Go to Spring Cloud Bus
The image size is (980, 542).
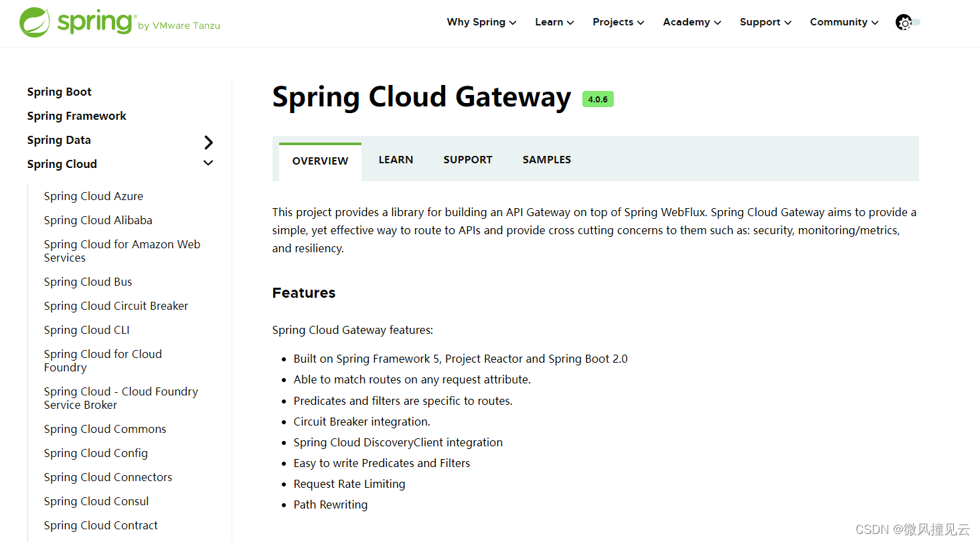[88, 282]
